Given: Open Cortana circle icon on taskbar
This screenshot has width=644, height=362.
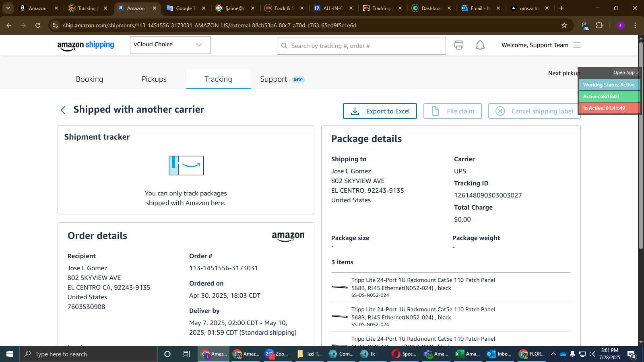Looking at the screenshot, I should pyautogui.click(x=167, y=354).
